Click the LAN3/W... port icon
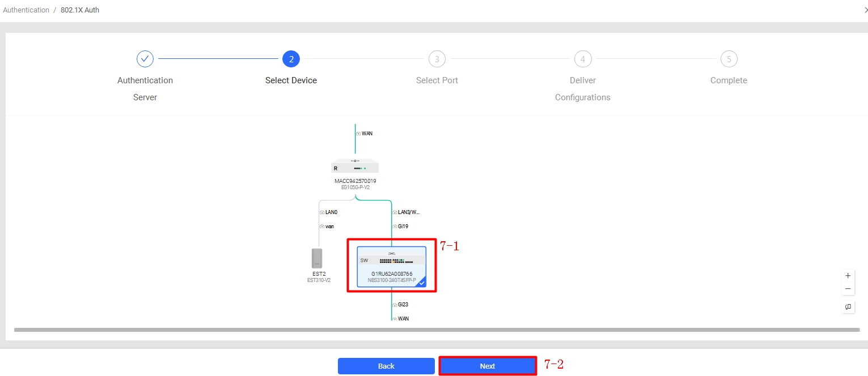The height and width of the screenshot is (376, 868). (x=395, y=212)
